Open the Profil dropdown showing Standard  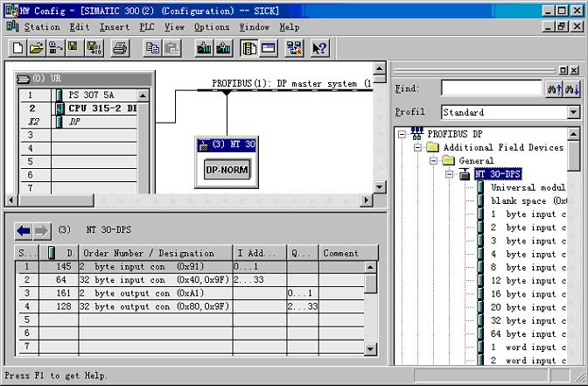click(573, 112)
